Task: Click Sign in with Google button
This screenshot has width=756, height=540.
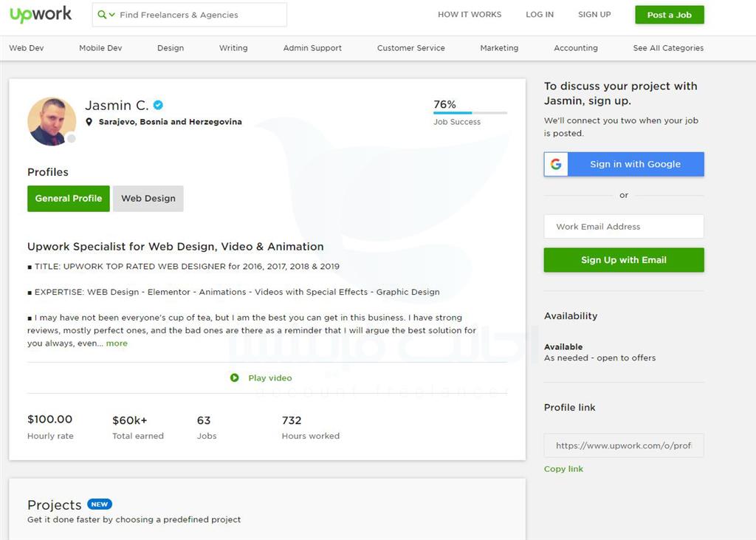Action: coord(624,164)
